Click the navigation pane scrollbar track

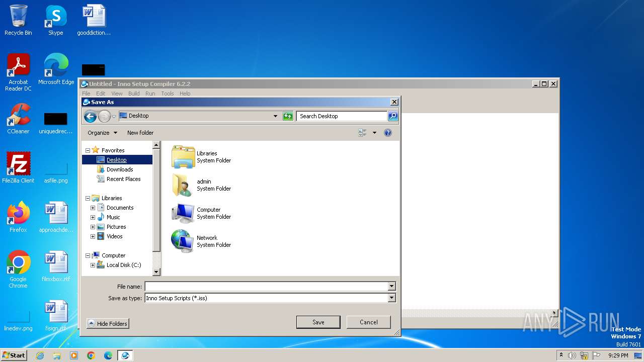[156, 260]
